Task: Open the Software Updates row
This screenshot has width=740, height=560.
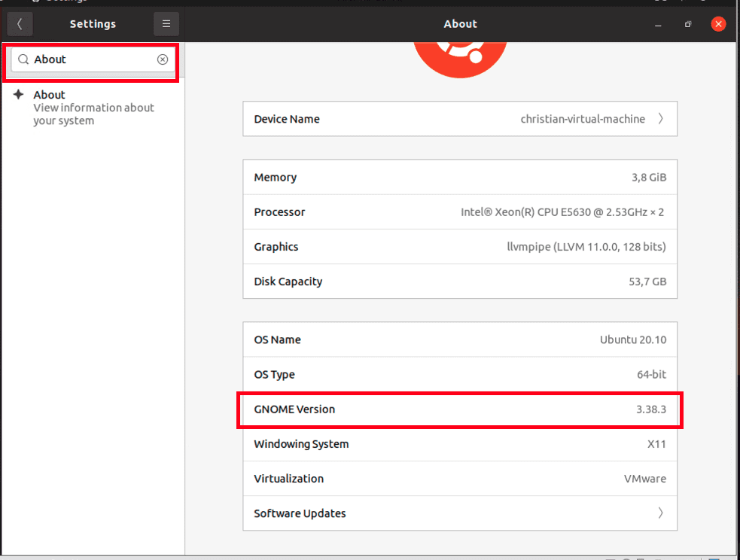Action: point(459,513)
